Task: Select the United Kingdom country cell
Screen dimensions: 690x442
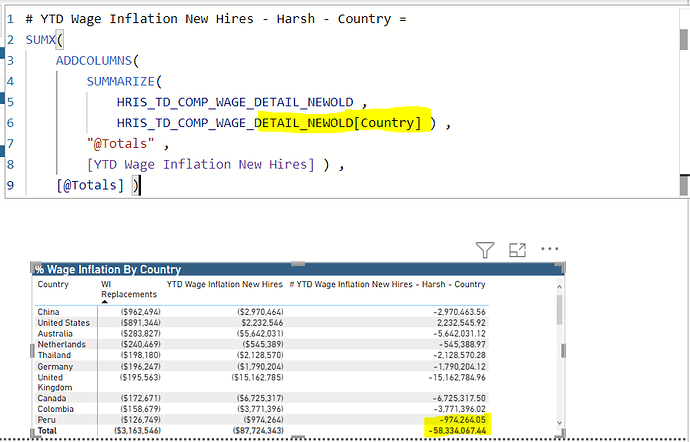Action: (55, 383)
